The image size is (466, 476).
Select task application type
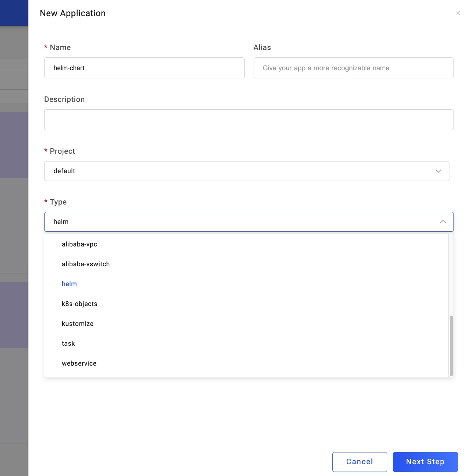[x=68, y=344]
